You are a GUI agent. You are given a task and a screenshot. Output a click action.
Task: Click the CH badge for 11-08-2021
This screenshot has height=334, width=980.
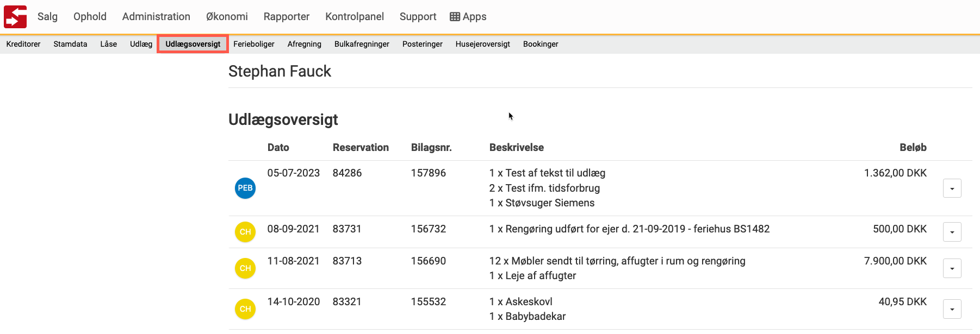click(x=245, y=268)
